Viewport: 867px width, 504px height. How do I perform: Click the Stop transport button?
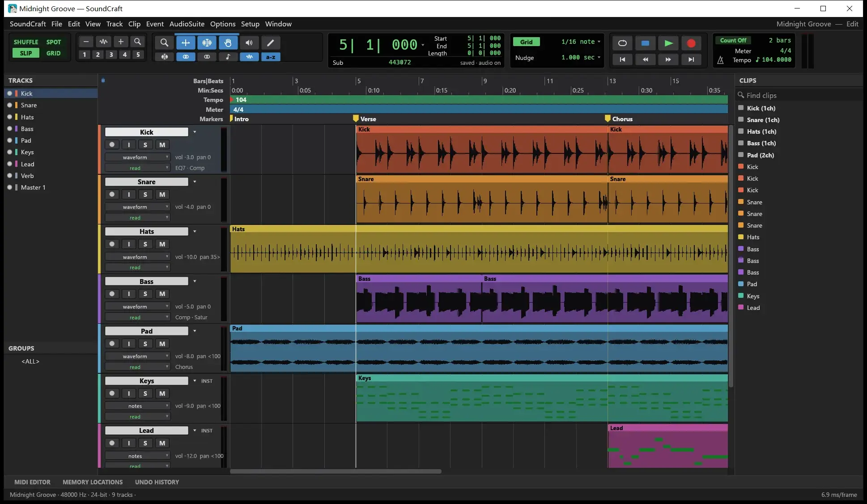[645, 43]
